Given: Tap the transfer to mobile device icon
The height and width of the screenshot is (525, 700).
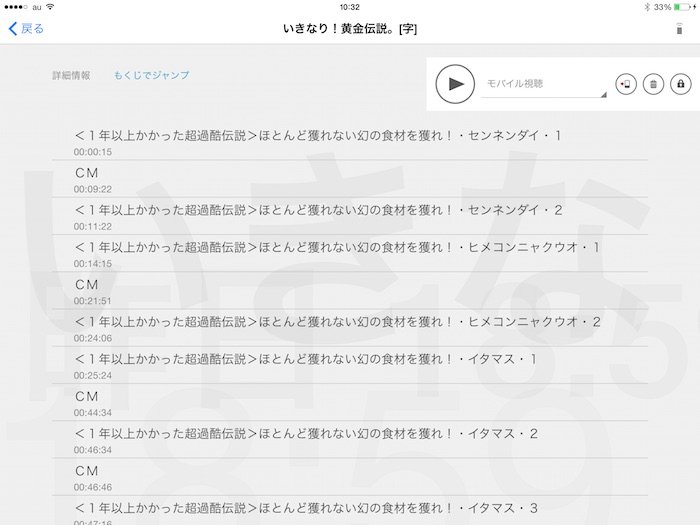Looking at the screenshot, I should click(x=626, y=85).
